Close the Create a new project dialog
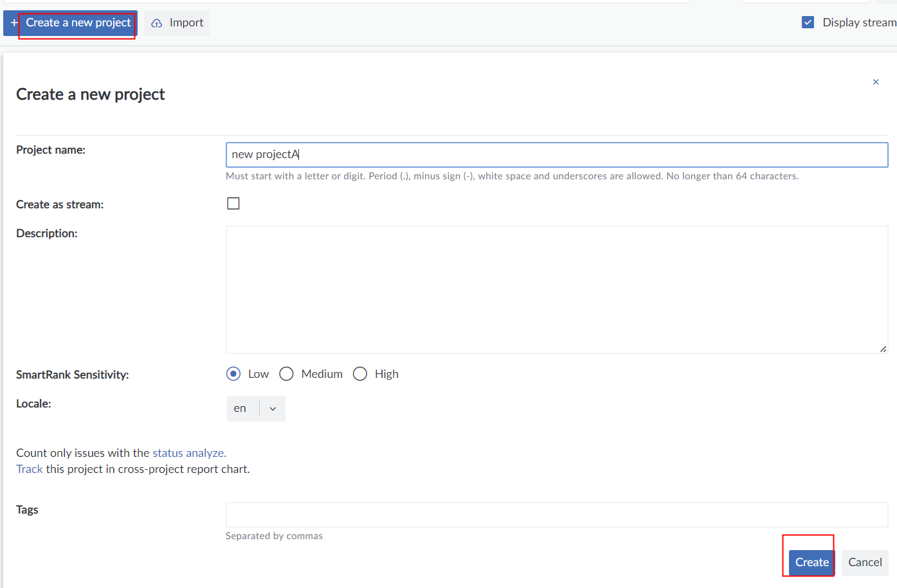Viewport: 897px width, 588px height. point(875,82)
